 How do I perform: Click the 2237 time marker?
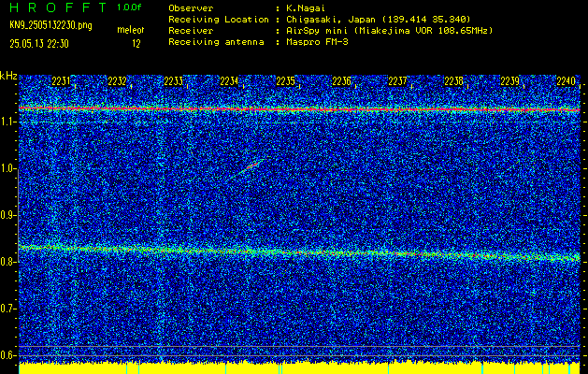click(x=397, y=81)
